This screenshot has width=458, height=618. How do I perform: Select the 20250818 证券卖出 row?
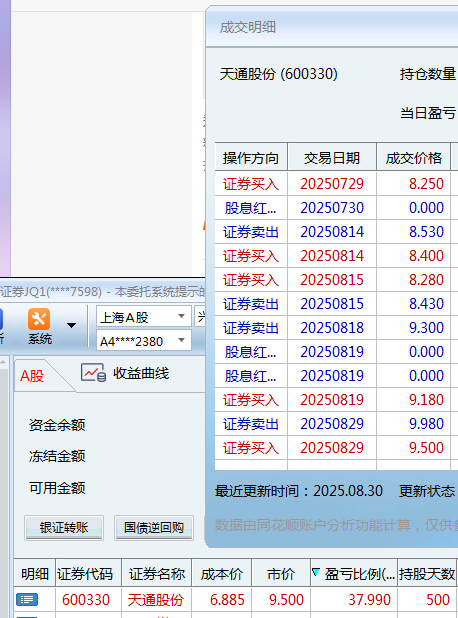point(336,328)
